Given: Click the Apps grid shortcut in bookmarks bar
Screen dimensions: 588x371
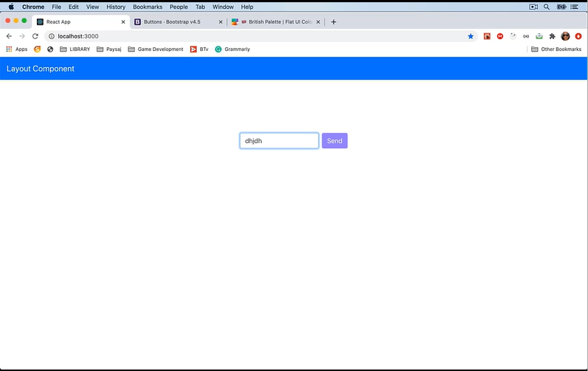Looking at the screenshot, I should (x=17, y=49).
